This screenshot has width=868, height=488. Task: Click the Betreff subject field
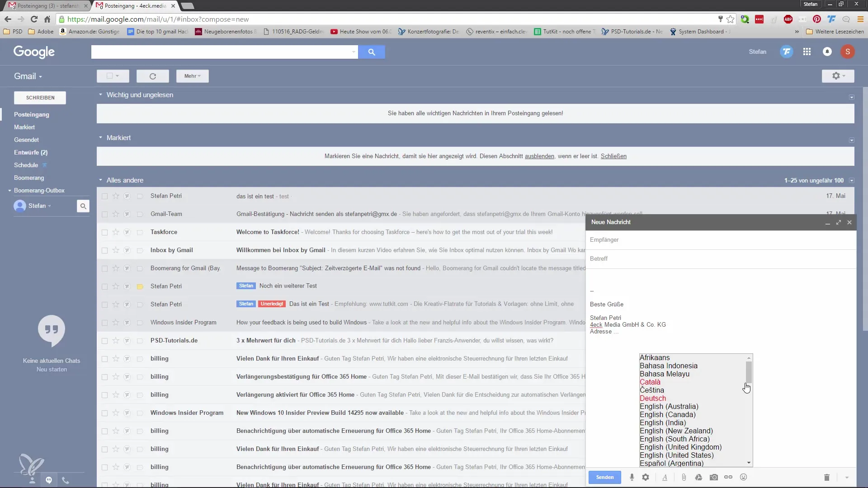coord(721,259)
